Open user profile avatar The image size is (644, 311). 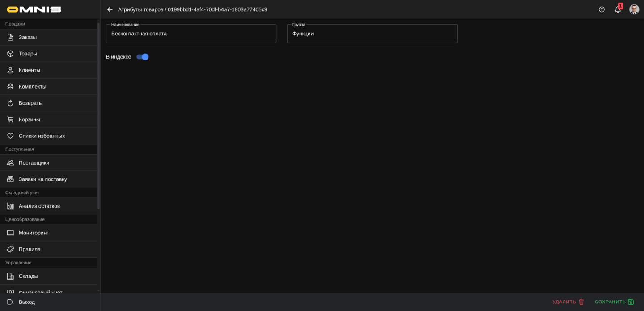tap(634, 9)
